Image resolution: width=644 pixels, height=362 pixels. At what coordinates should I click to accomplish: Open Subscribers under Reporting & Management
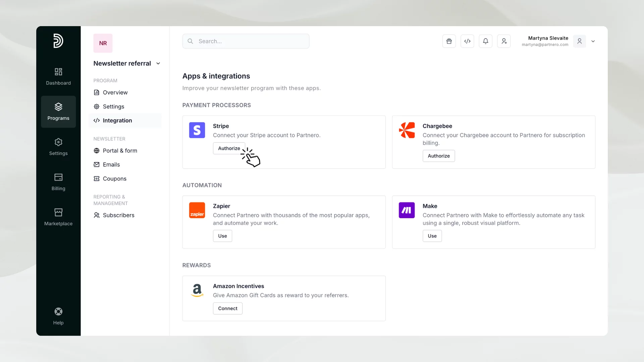118,215
